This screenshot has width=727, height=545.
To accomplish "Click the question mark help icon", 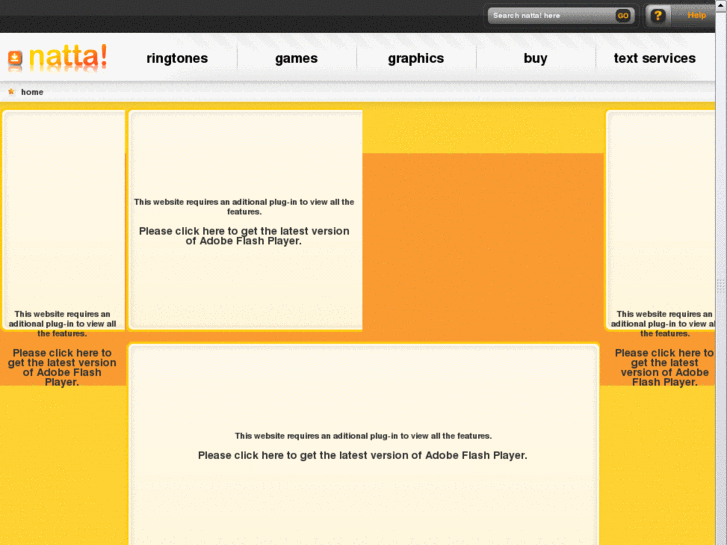I will tap(657, 16).
